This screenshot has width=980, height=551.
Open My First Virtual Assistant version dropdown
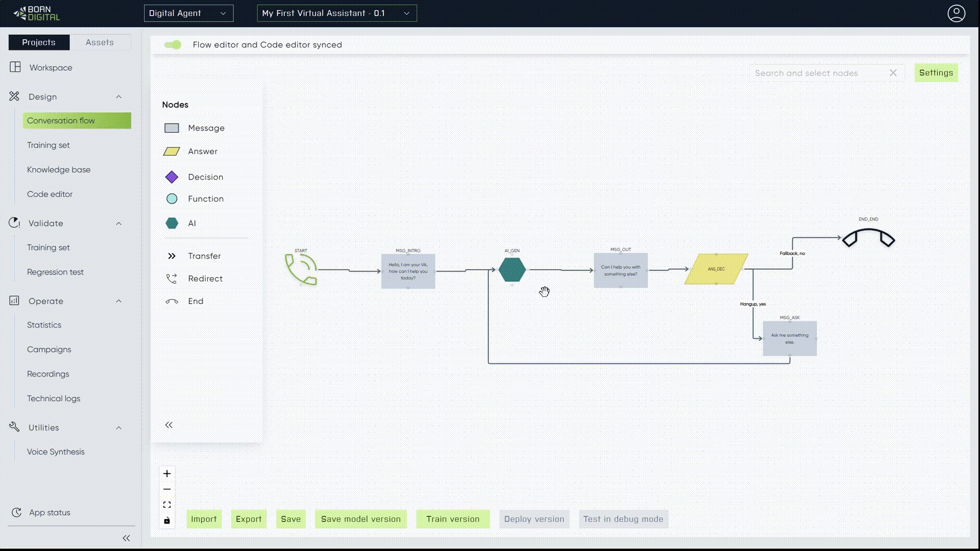coord(336,13)
